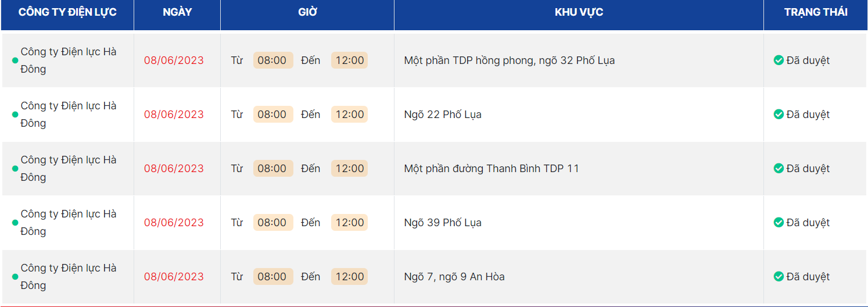Click green status dot in Ngõ 22 Phố Lụa row
The width and height of the screenshot is (868, 307).
tap(15, 115)
